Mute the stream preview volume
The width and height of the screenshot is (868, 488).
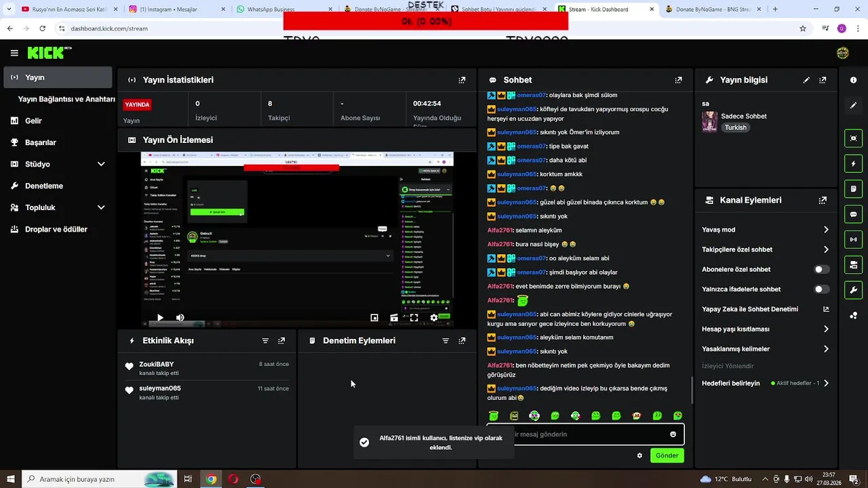[180, 317]
